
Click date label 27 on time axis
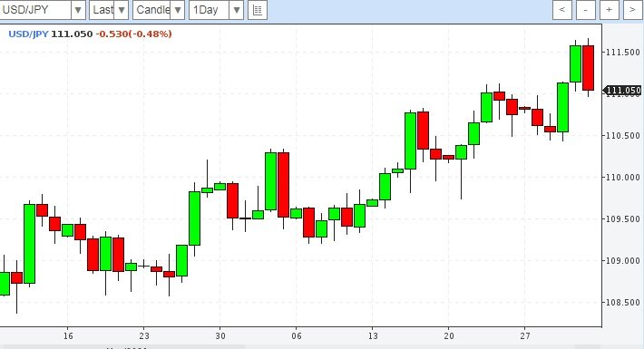[525, 336]
